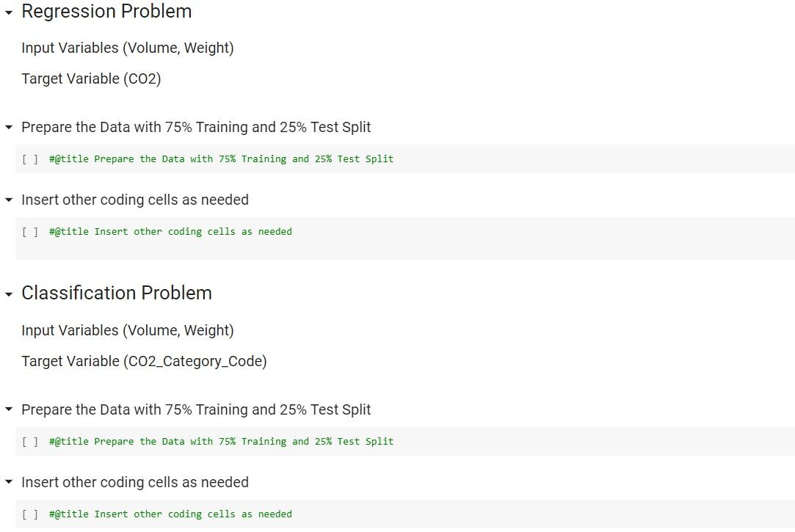
Task: Run the classification "Prepare the Data" code cell
Action: coord(30,441)
